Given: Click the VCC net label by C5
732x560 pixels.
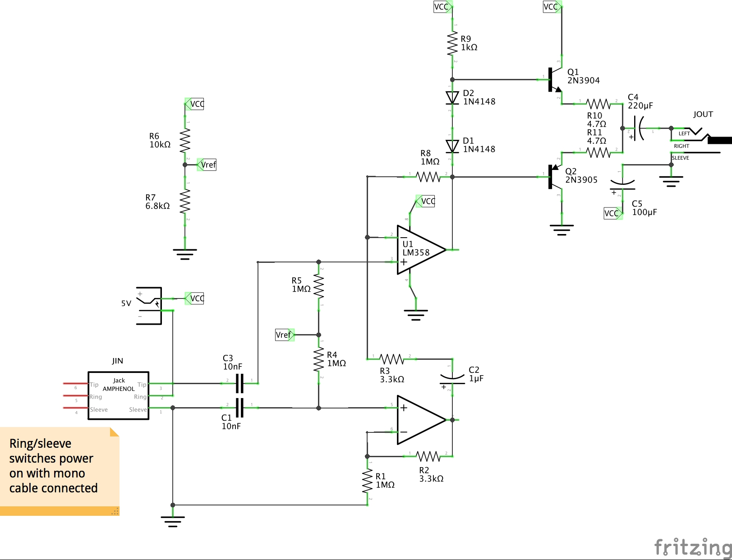Looking at the screenshot, I should tap(613, 213).
